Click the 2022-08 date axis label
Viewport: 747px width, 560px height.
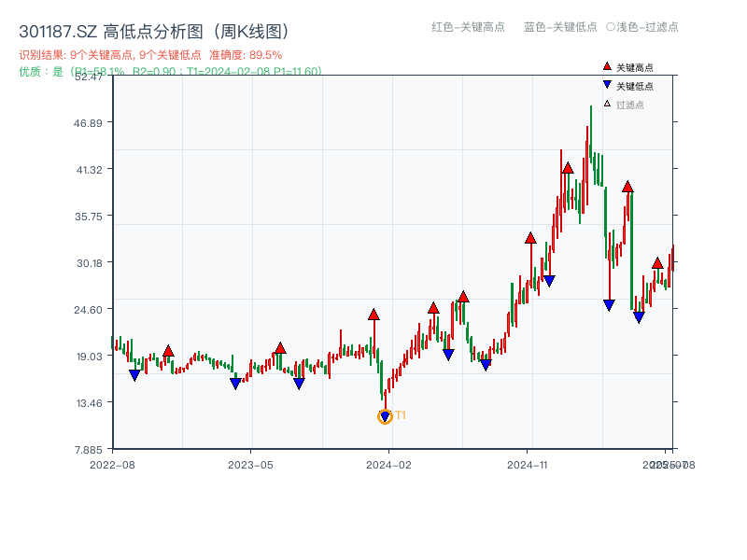tap(112, 465)
